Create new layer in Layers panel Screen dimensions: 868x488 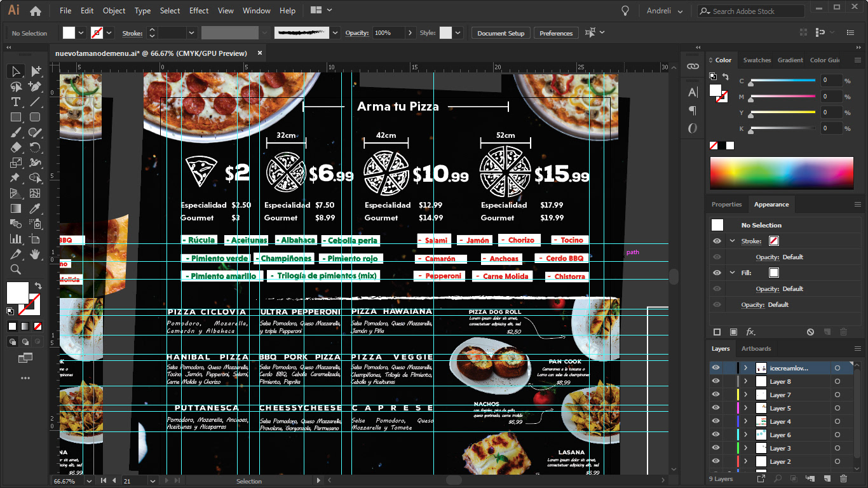tap(827, 478)
